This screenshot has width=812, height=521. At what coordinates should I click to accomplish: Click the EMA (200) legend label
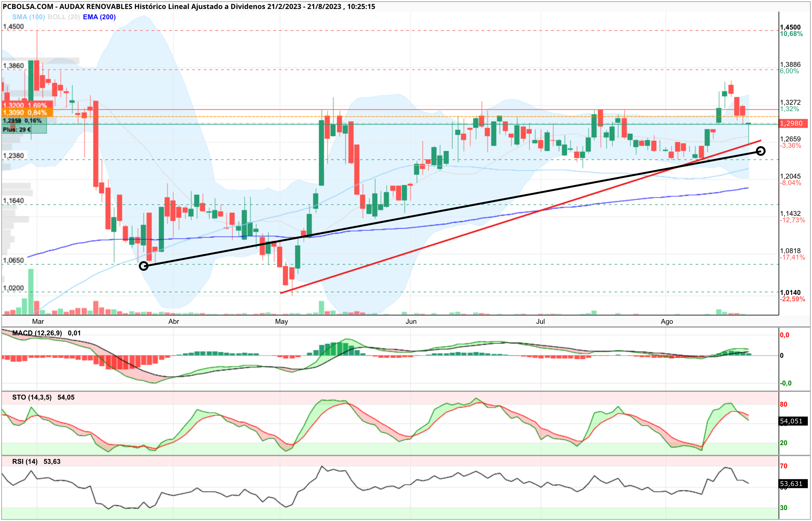(x=99, y=17)
